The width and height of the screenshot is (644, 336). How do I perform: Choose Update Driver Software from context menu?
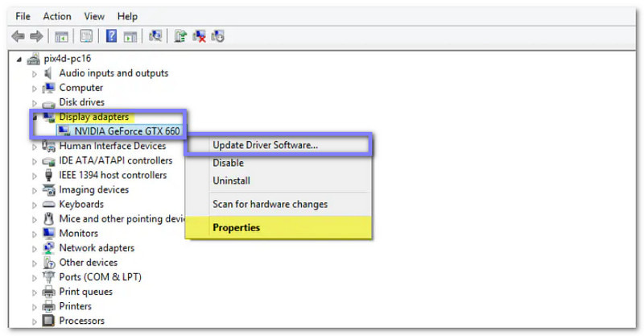click(265, 146)
